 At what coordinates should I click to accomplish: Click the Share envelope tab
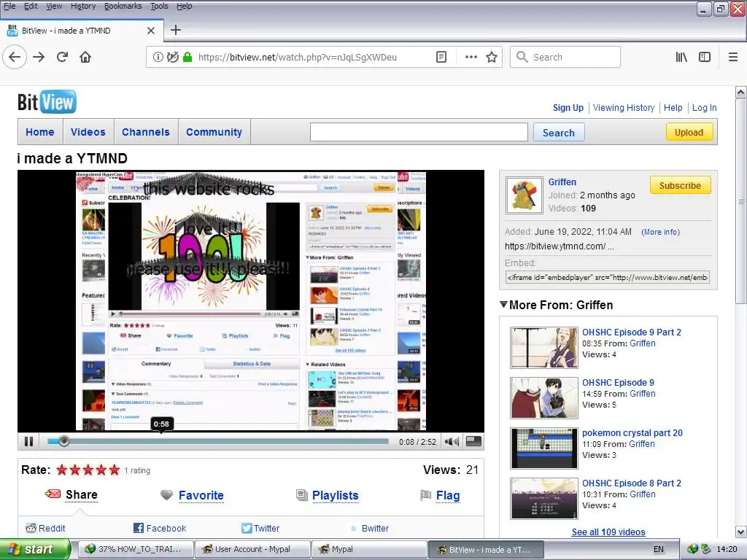[x=71, y=495]
